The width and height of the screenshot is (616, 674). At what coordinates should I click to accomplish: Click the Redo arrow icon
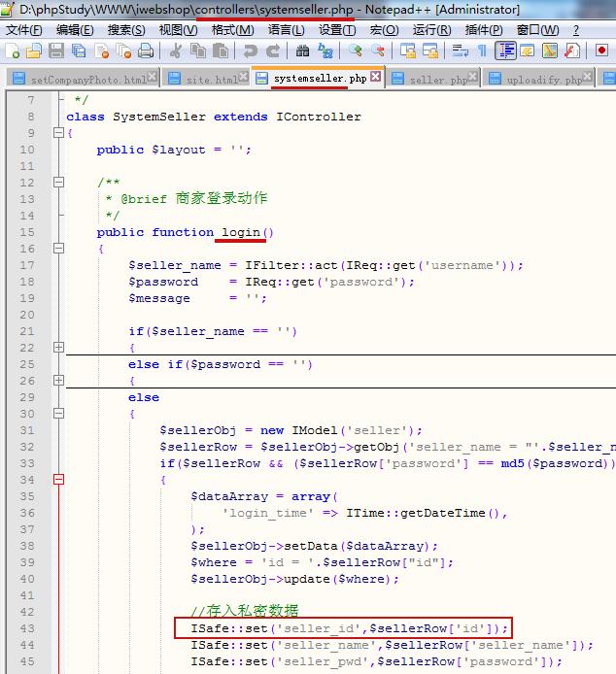[x=273, y=51]
